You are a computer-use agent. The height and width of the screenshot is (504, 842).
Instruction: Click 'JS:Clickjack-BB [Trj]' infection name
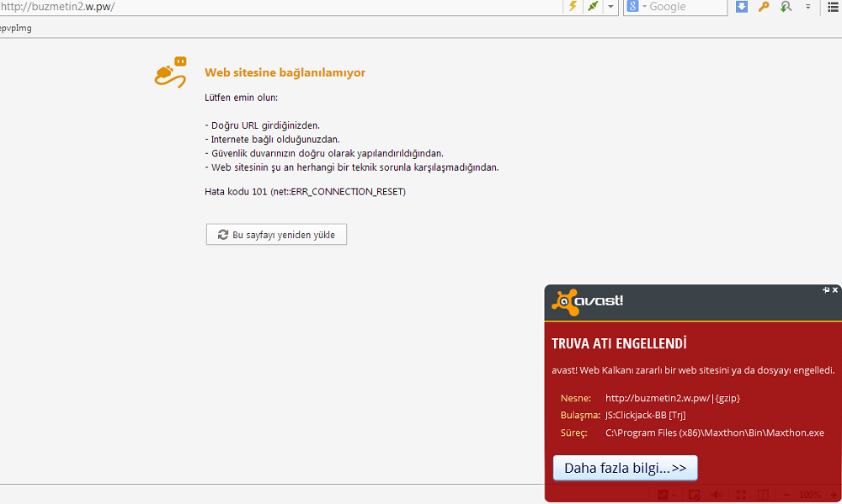click(646, 415)
